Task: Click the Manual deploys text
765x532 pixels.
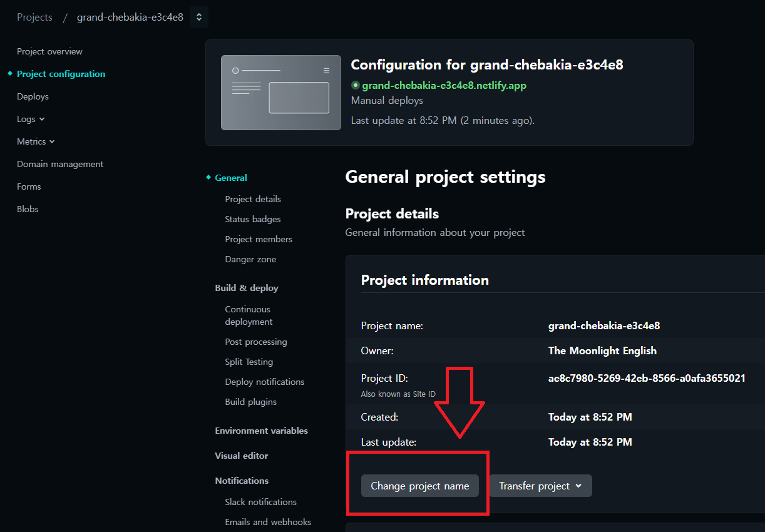Action: tap(387, 100)
